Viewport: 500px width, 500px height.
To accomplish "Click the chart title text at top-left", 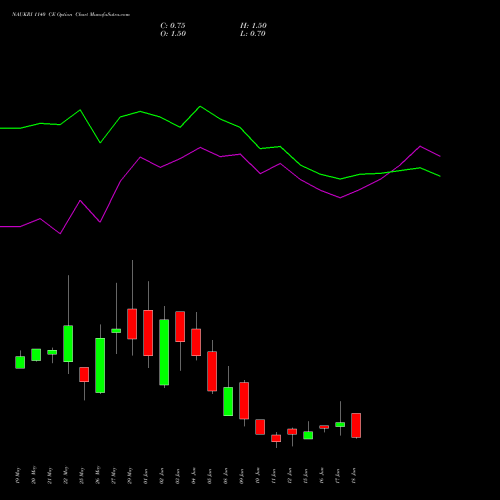I will pyautogui.click(x=71, y=15).
